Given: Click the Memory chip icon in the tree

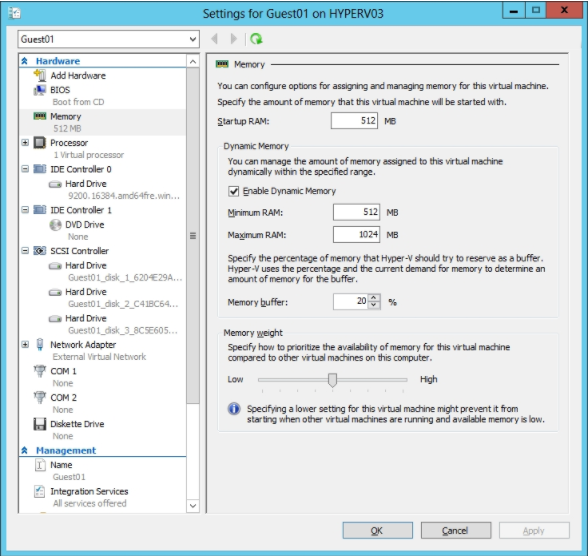Looking at the screenshot, I should [40, 116].
